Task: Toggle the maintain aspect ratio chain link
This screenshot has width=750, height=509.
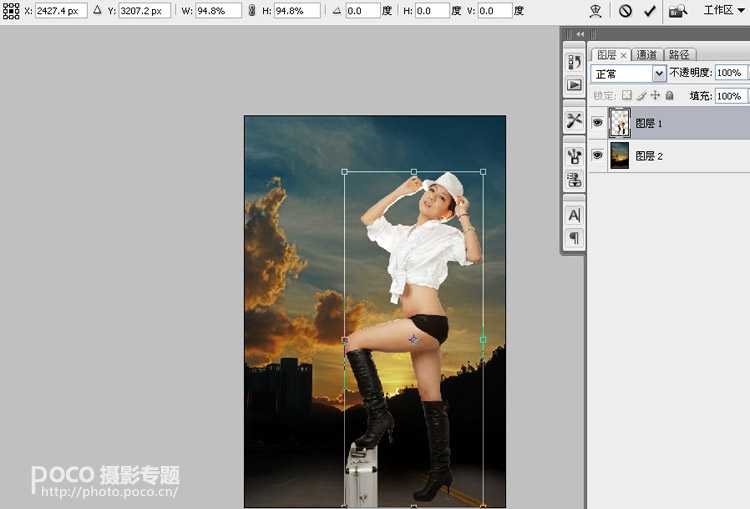Action: pos(251,10)
